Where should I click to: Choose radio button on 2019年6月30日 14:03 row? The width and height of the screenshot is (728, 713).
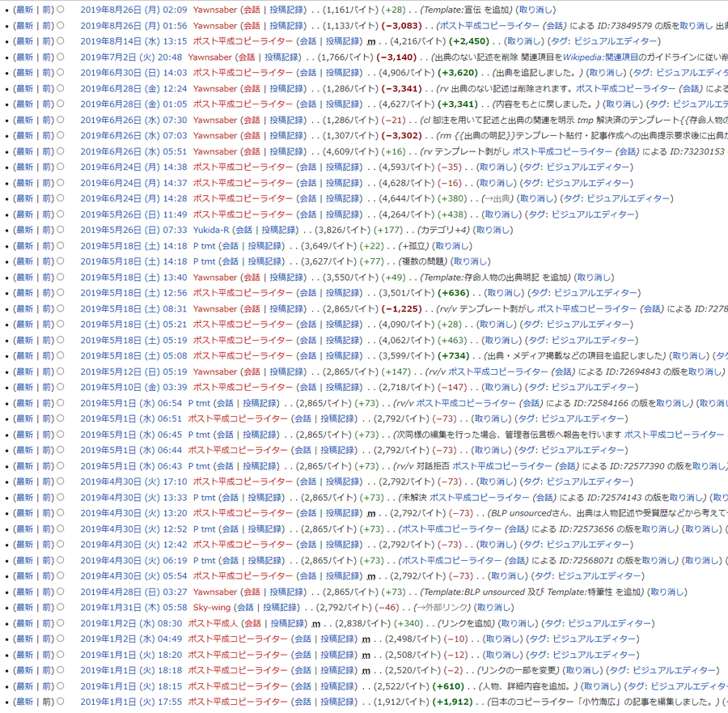[x=61, y=73]
